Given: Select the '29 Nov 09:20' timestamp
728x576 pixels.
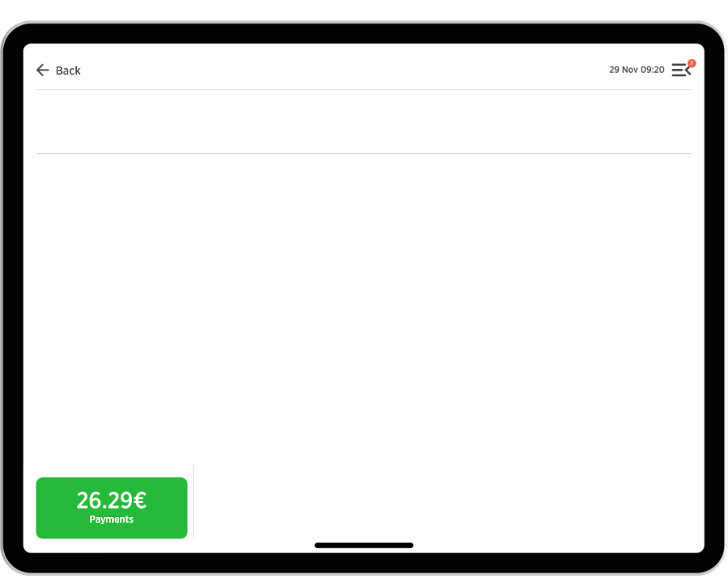Looking at the screenshot, I should (x=636, y=70).
